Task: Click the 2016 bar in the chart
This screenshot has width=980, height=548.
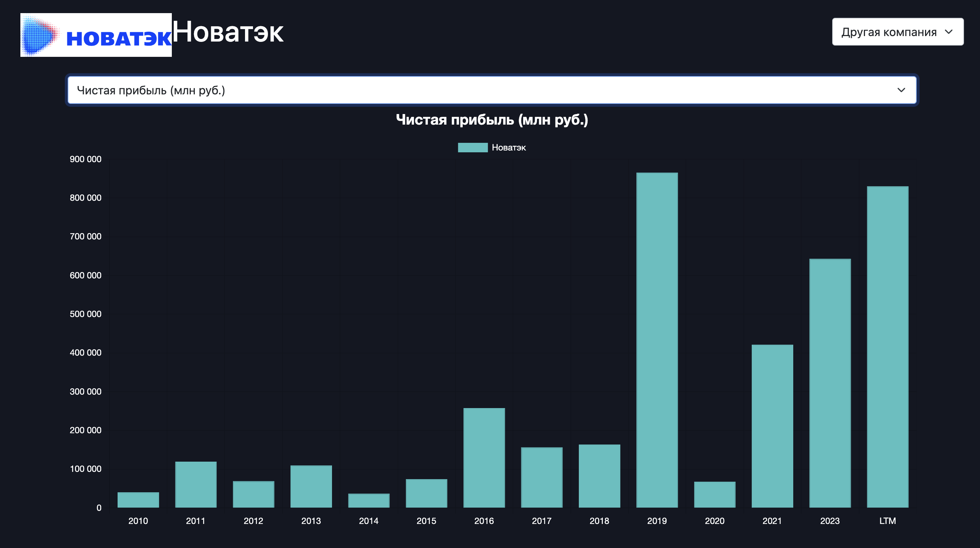Action: click(484, 458)
